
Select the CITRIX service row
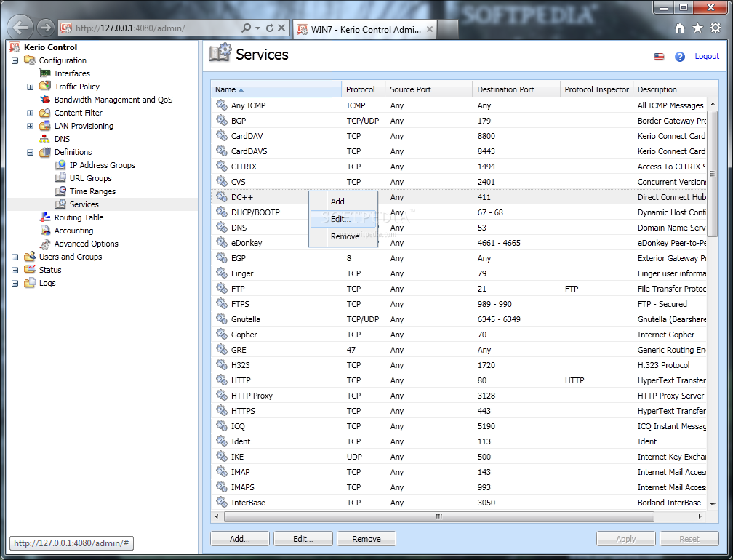(x=458, y=167)
